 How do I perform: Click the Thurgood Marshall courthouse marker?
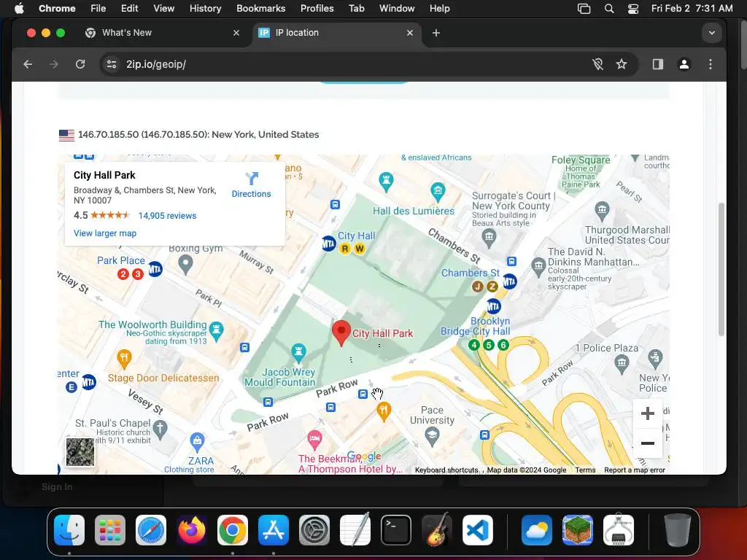602,211
